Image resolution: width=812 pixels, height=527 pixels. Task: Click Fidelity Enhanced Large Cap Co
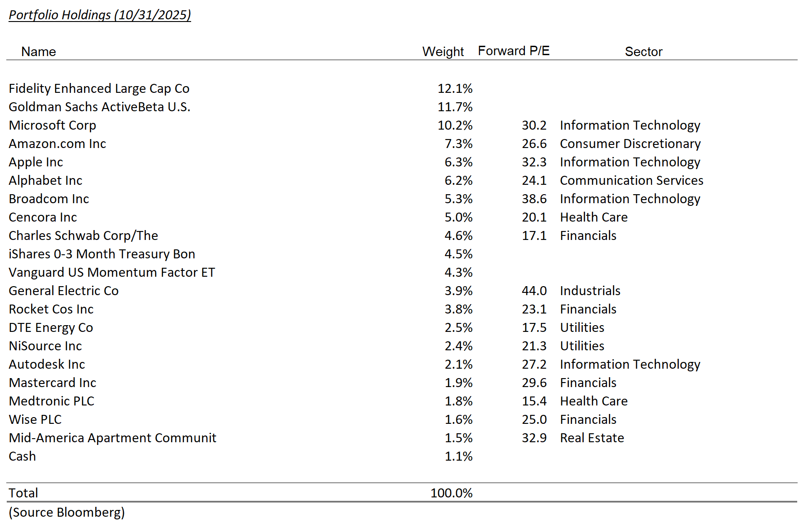99,88
